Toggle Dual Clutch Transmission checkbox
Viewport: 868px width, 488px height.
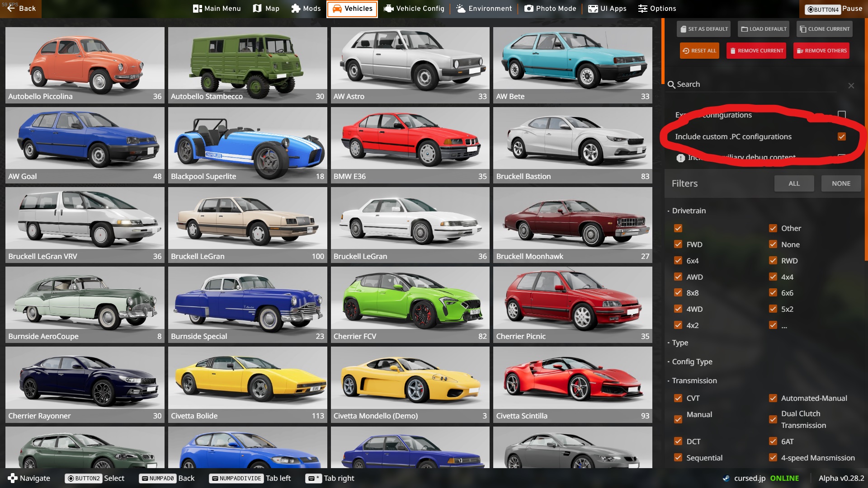(773, 419)
